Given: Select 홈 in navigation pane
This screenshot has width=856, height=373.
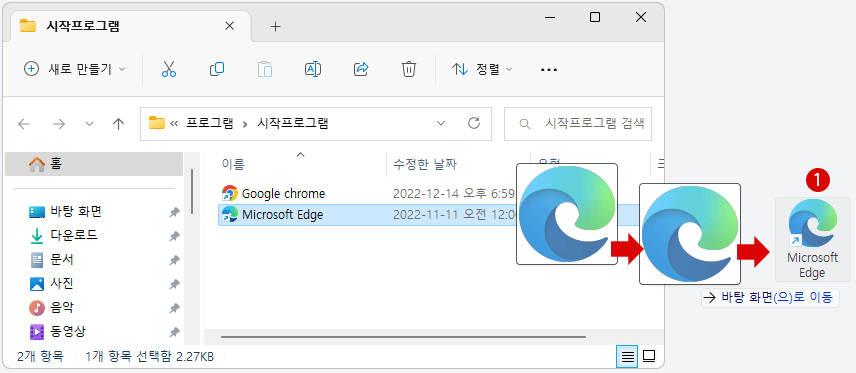Looking at the screenshot, I should coord(94,164).
